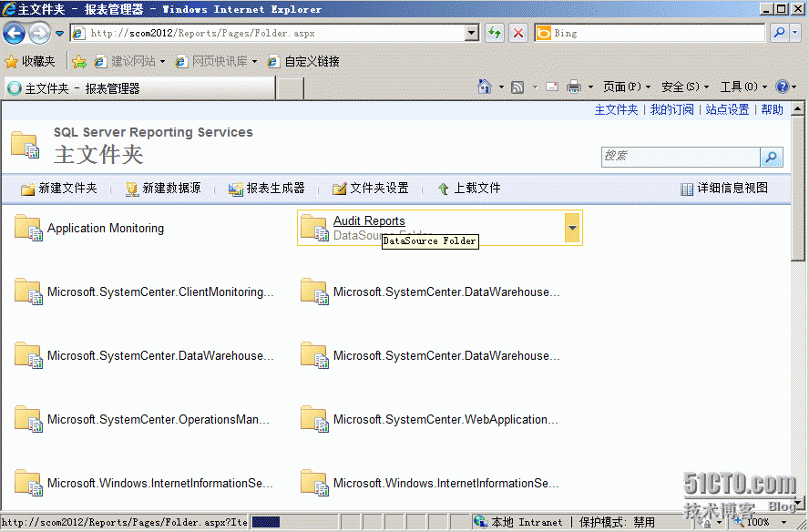
Task: Click the IE logo in title bar
Action: pyautogui.click(x=9, y=9)
